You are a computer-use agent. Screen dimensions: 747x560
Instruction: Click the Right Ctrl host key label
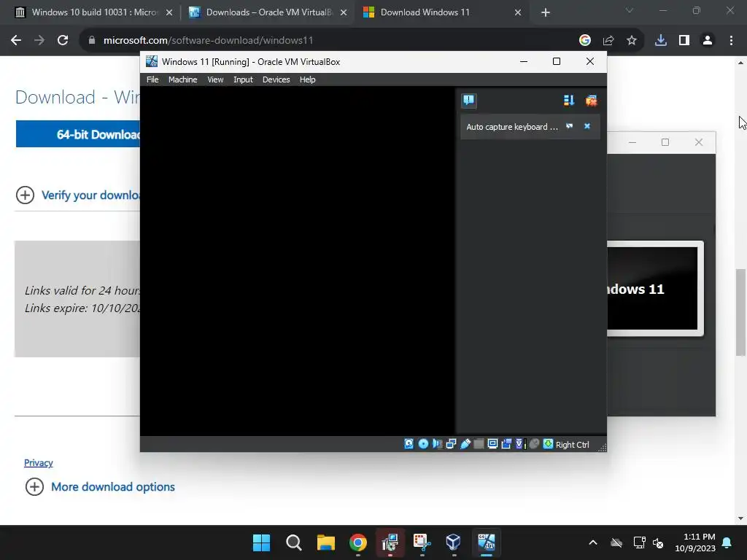click(x=572, y=445)
